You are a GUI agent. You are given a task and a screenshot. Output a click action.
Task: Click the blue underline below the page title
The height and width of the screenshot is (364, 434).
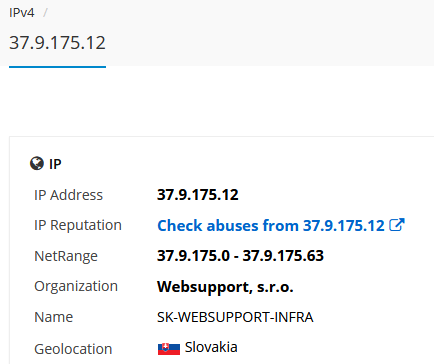pos(57,67)
